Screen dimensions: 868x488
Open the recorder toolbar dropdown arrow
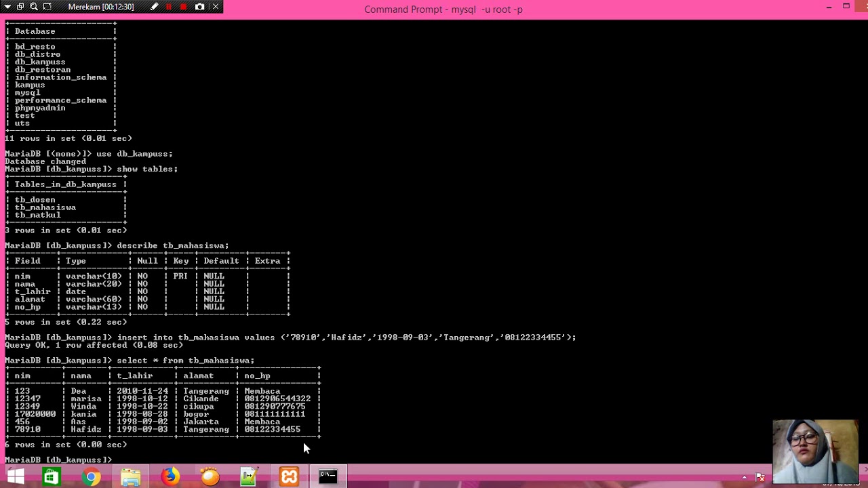[x=6, y=7]
